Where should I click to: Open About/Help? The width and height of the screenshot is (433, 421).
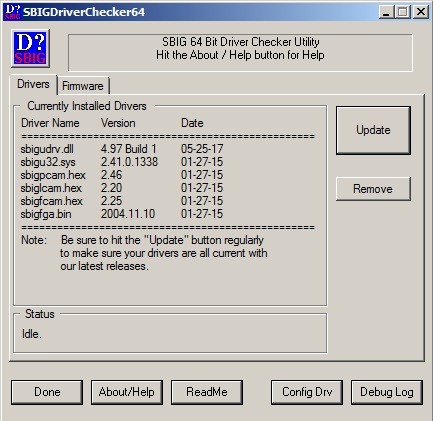click(127, 392)
